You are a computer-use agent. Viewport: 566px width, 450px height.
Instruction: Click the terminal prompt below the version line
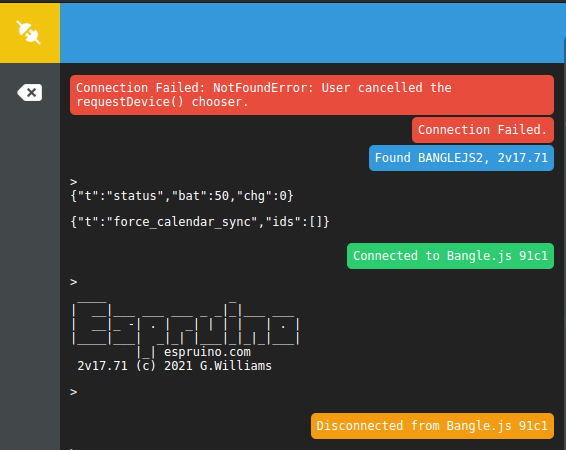coord(74,392)
